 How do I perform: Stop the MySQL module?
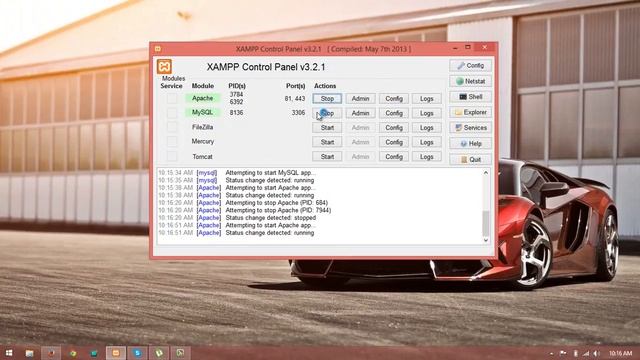[x=327, y=113]
